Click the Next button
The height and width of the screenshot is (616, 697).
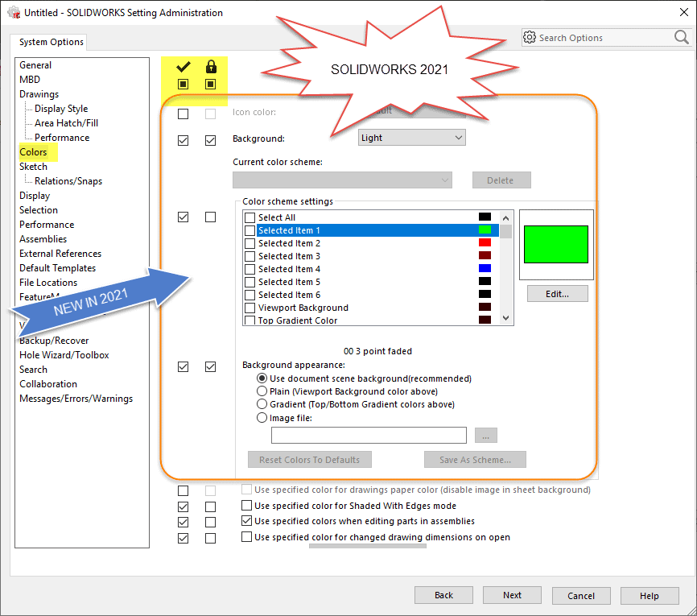tap(512, 595)
